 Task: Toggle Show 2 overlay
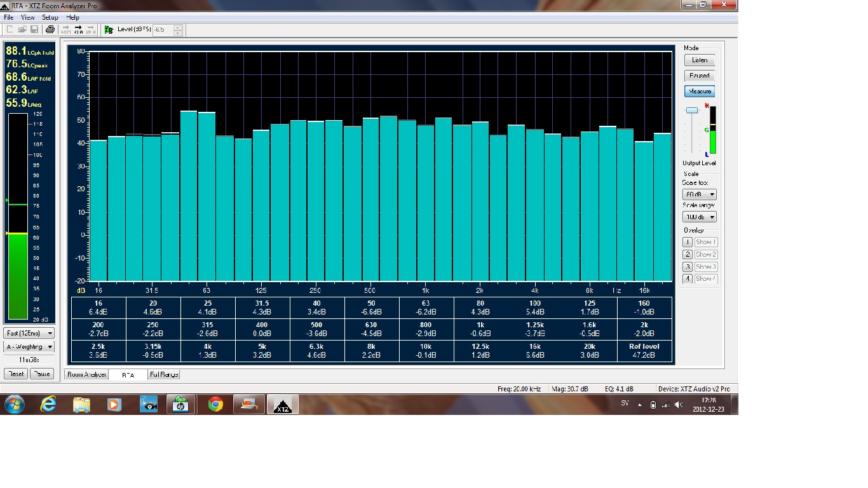tap(705, 254)
